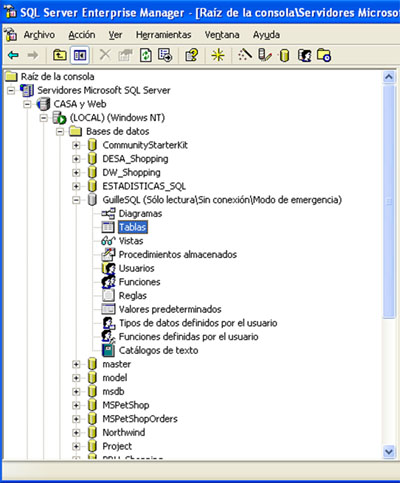Click the Forward arrow toolbar icon
This screenshot has height=483, width=400.
[x=33, y=55]
